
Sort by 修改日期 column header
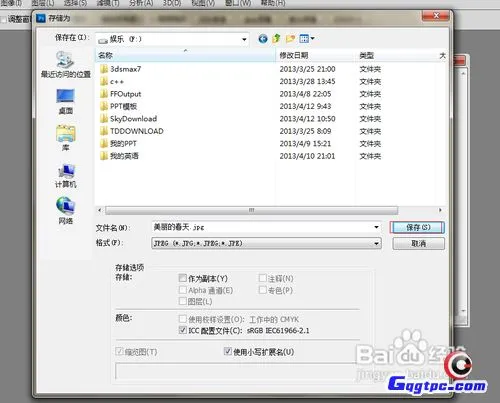tap(315, 55)
